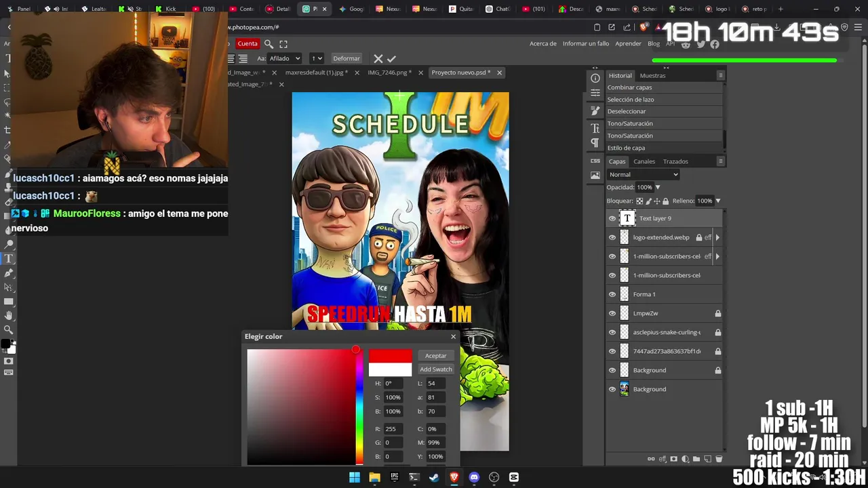Click the new red color preview swatch

(x=390, y=357)
